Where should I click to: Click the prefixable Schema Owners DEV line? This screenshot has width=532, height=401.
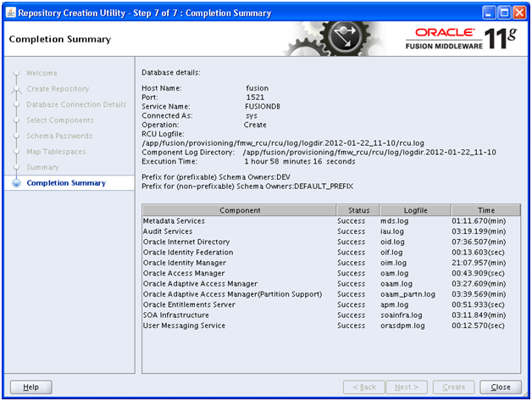tap(216, 177)
